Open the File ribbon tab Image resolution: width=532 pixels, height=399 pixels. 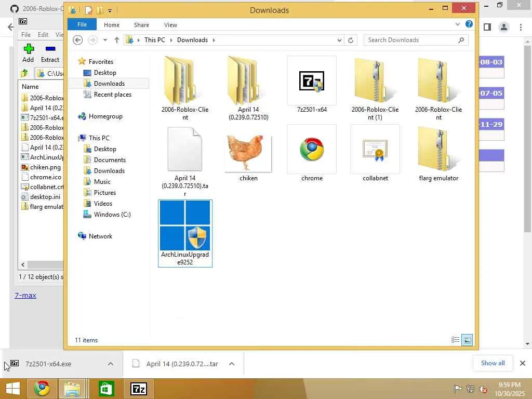point(82,24)
